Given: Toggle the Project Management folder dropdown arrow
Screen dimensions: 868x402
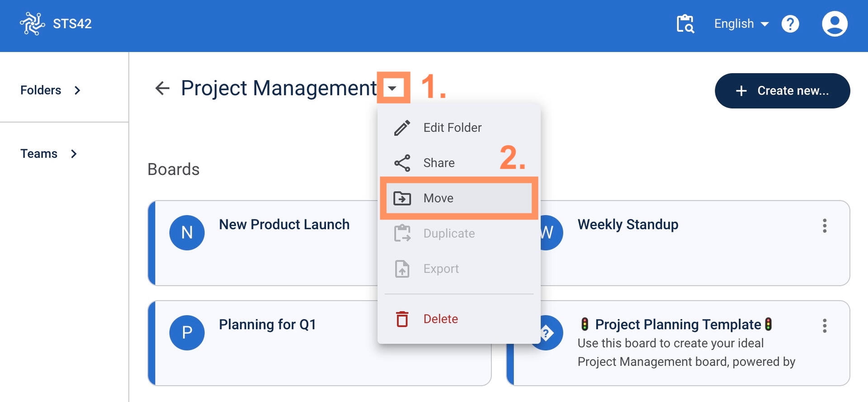Looking at the screenshot, I should (392, 88).
